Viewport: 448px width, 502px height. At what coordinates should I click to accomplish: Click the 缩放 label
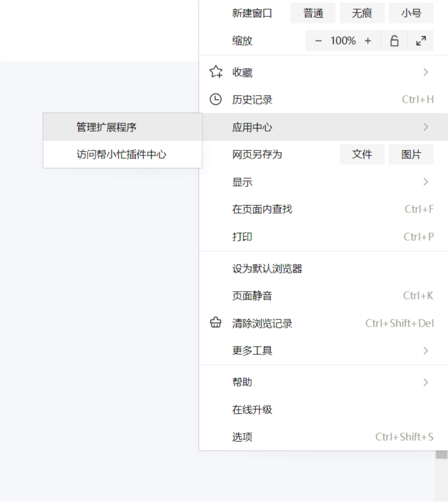click(x=242, y=41)
